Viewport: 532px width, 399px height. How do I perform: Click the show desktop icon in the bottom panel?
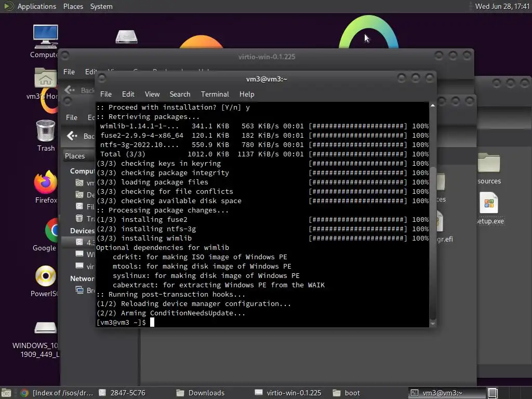pyautogui.click(x=6, y=393)
